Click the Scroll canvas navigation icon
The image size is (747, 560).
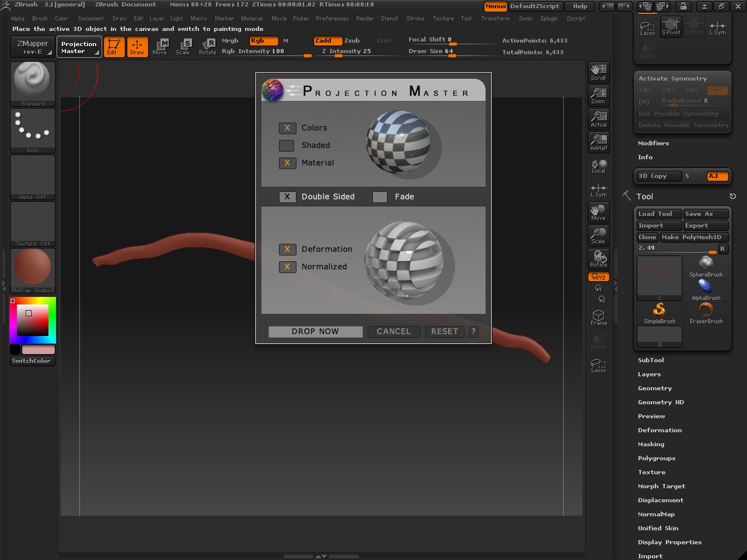click(x=599, y=72)
